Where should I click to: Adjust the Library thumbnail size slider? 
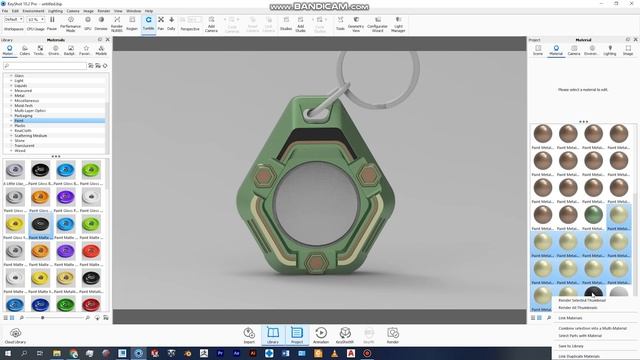click(42, 318)
